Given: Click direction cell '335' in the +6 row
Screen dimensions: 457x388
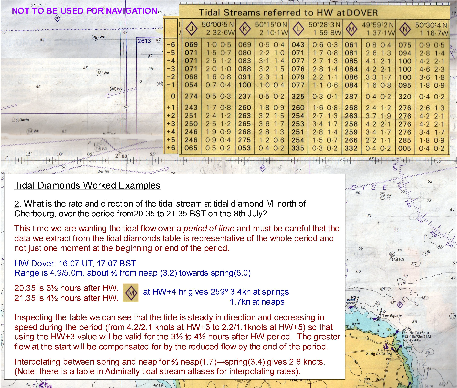Looking at the screenshot, I should [x=298, y=148].
